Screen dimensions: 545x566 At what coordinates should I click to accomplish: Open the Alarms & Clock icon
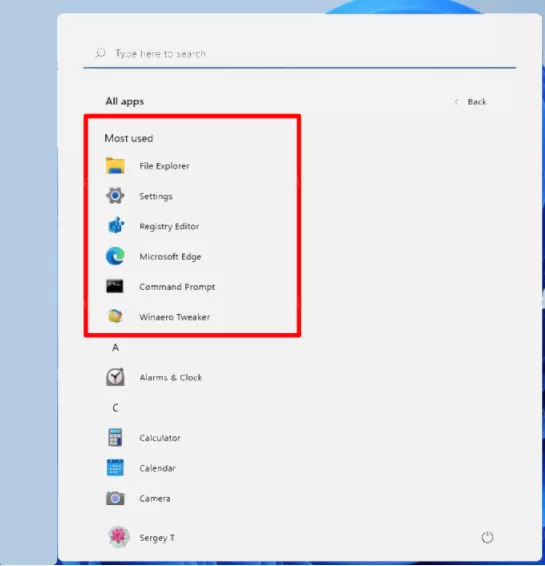pyautogui.click(x=115, y=377)
